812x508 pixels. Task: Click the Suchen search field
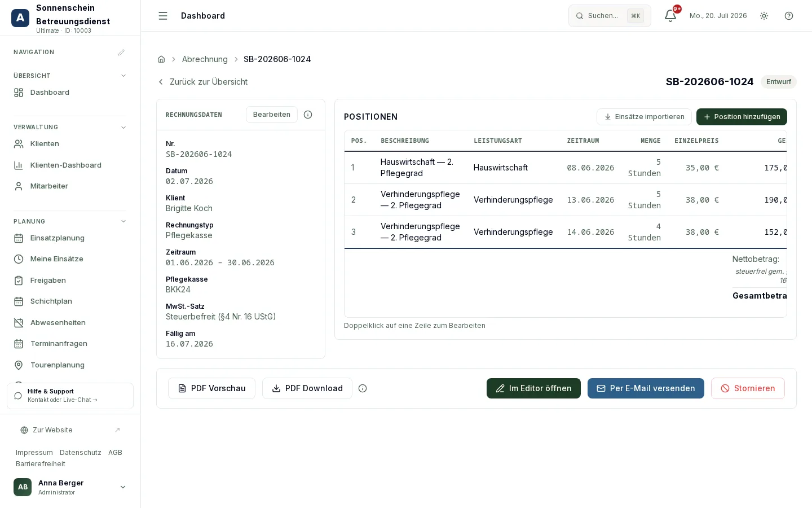coord(610,16)
